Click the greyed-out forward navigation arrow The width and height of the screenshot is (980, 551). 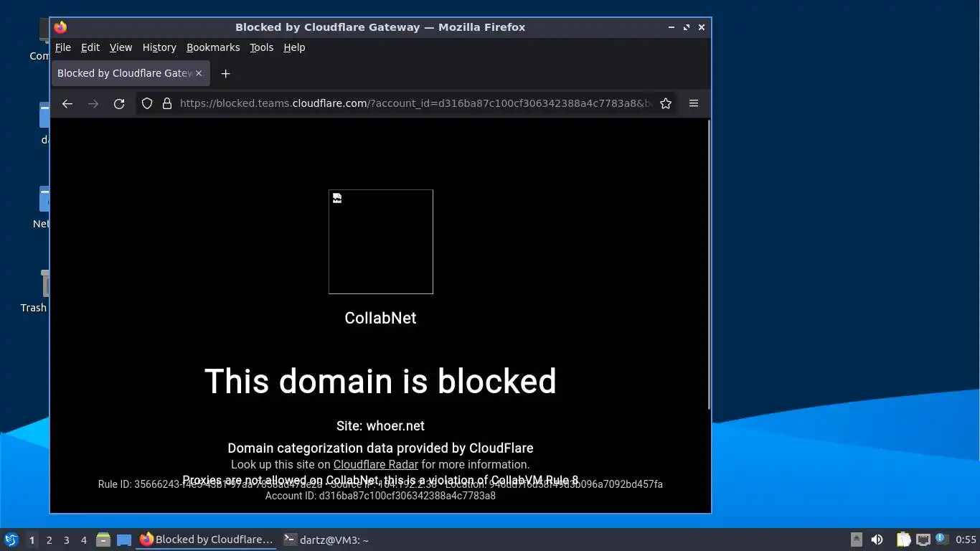pyautogui.click(x=93, y=103)
